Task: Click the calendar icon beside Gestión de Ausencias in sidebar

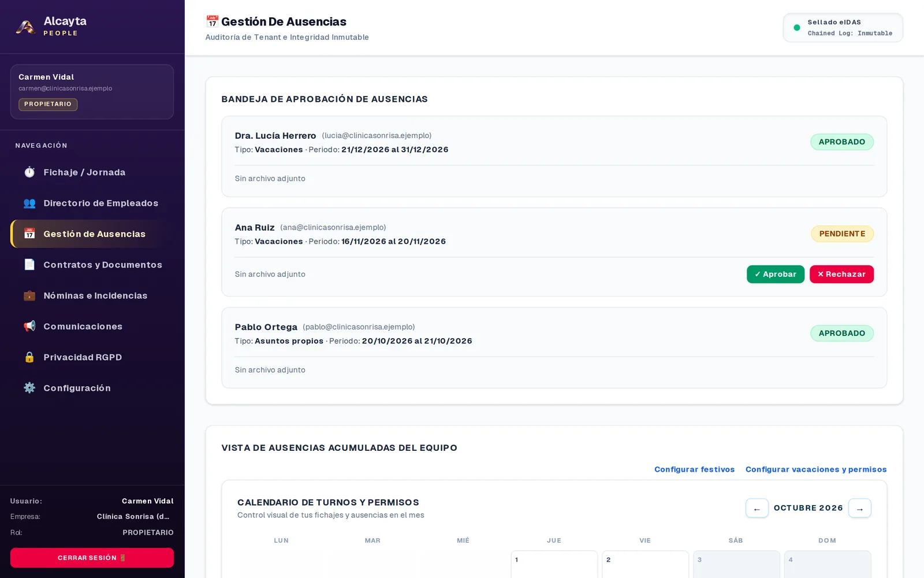Action: pyautogui.click(x=29, y=234)
